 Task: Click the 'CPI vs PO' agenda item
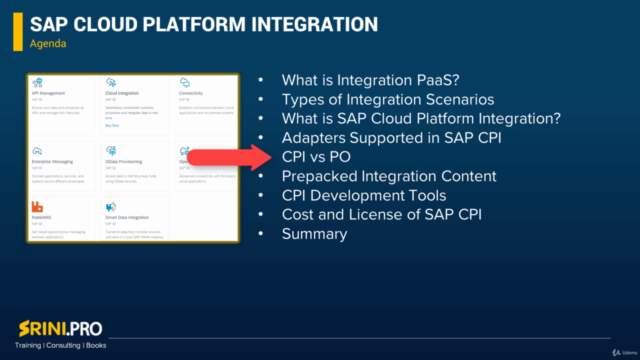coord(316,157)
